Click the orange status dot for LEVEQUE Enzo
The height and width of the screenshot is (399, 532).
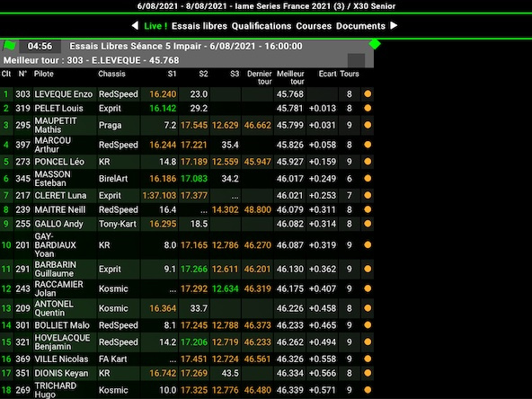click(x=368, y=94)
